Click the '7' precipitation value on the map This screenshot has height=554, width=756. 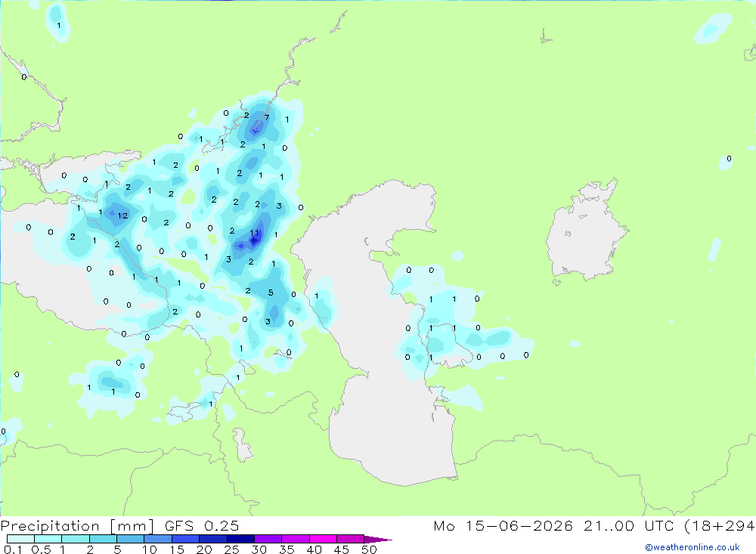[x=267, y=118]
